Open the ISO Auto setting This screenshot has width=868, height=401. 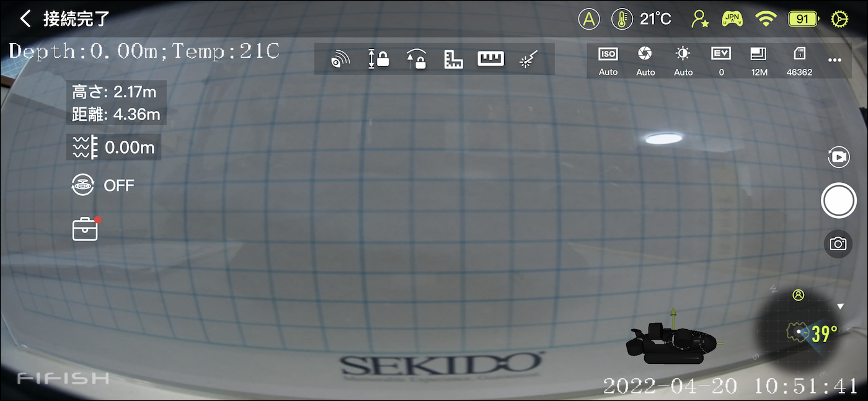tap(608, 61)
